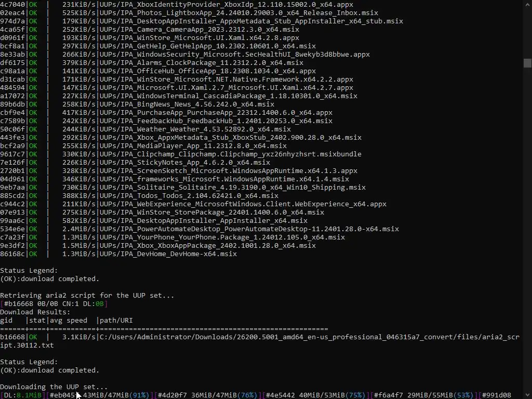Click the Clipchamp msixbundle path
Screen dimensions: 532x399
[231, 154]
